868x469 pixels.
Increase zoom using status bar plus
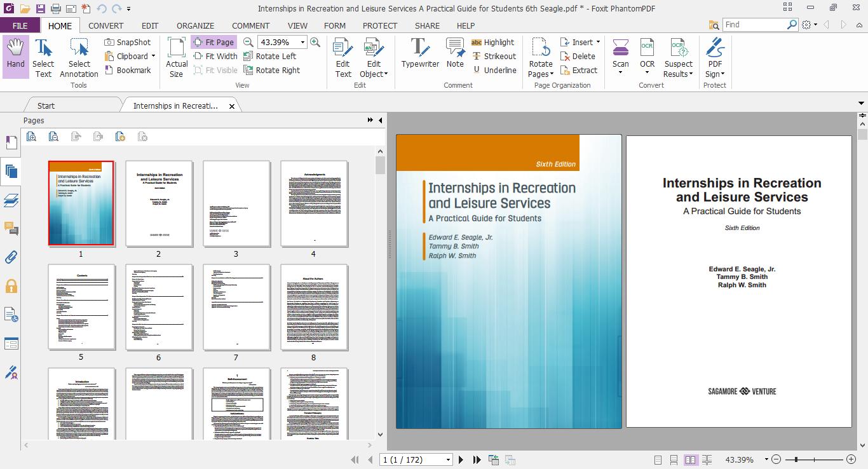click(851, 459)
